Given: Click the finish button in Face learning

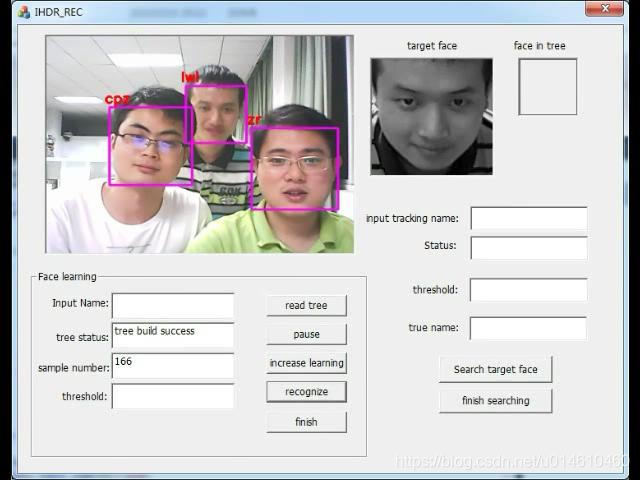Looking at the screenshot, I should (x=307, y=422).
